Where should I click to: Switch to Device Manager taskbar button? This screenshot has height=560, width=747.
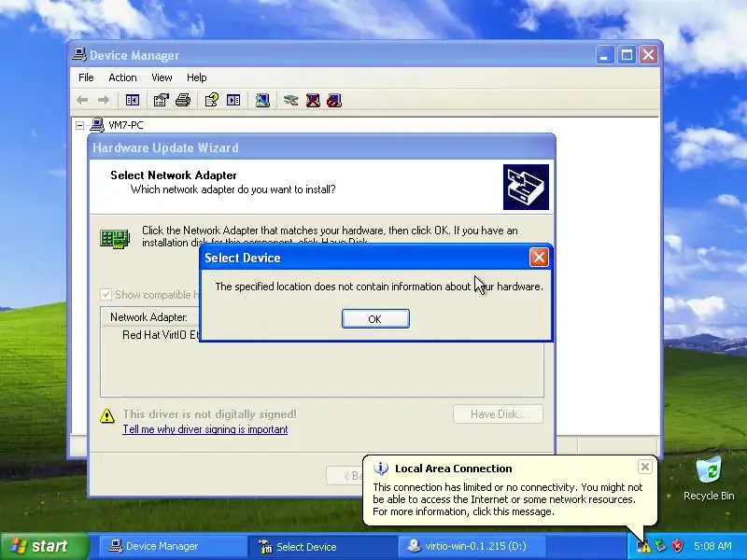[172, 546]
